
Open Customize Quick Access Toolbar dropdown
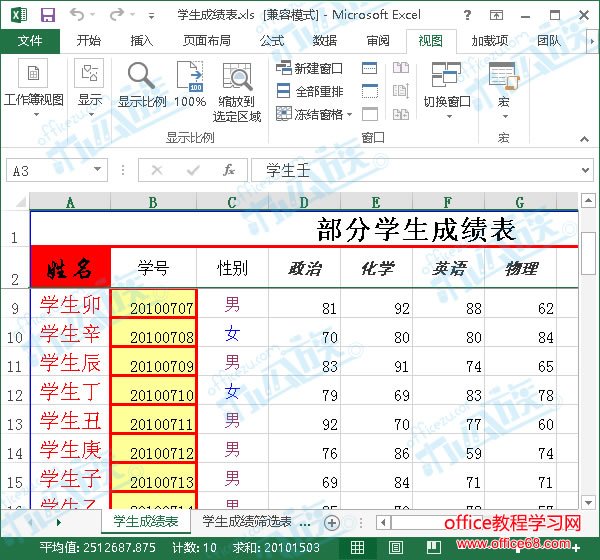(x=152, y=16)
